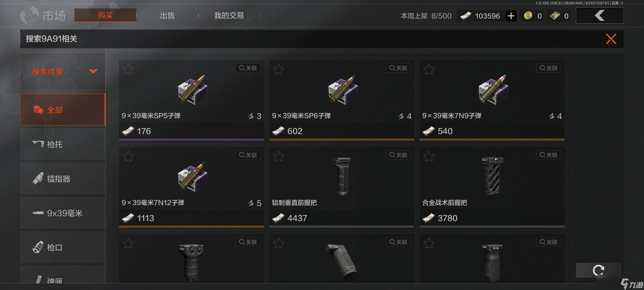Select the 枪托 stock category icon
The image size is (644, 290).
[x=38, y=144]
